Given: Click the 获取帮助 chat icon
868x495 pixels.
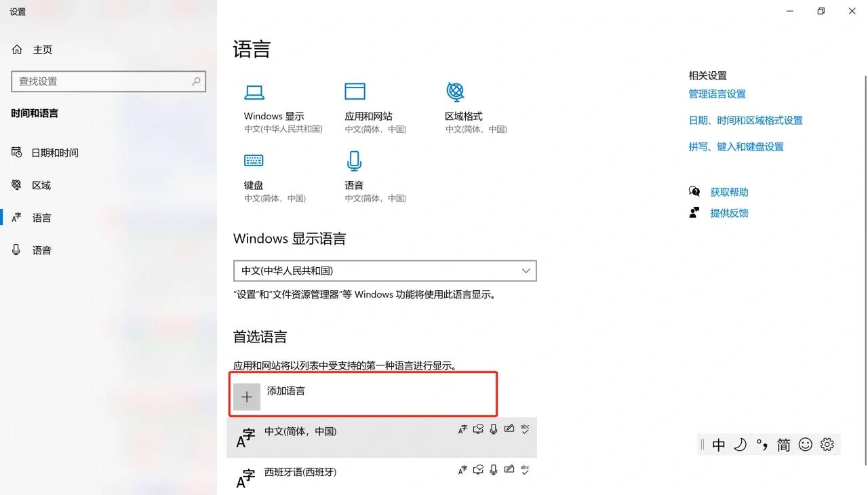Looking at the screenshot, I should click(x=694, y=191).
